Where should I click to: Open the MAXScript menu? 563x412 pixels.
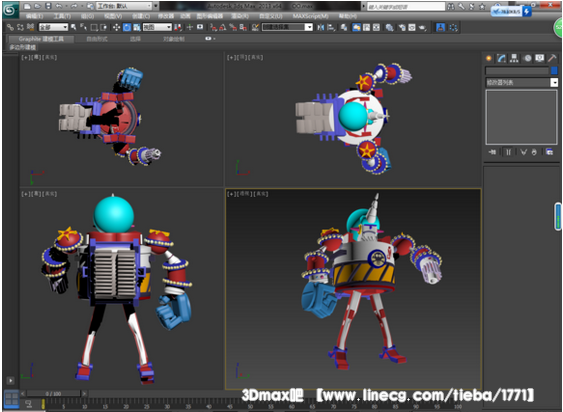point(310,16)
